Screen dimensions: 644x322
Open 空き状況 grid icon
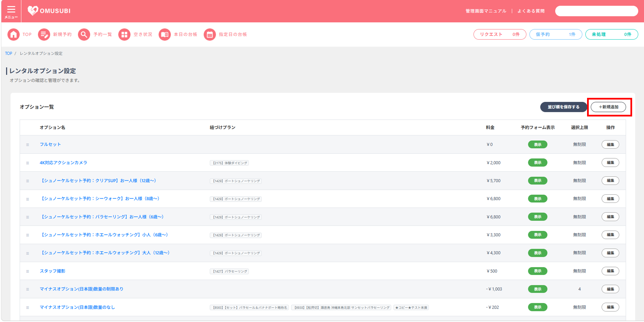(124, 35)
